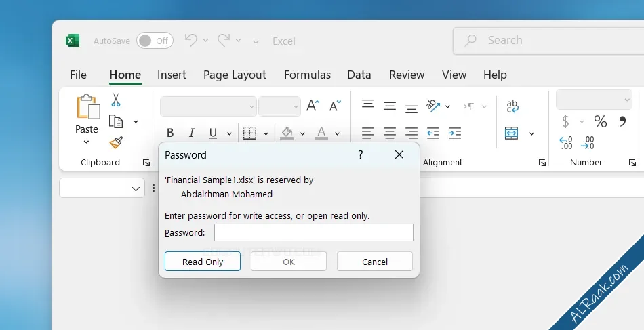Viewport: 644px width, 330px height.
Task: Open Customize Quick Access Toolbar menu
Action: tap(256, 41)
